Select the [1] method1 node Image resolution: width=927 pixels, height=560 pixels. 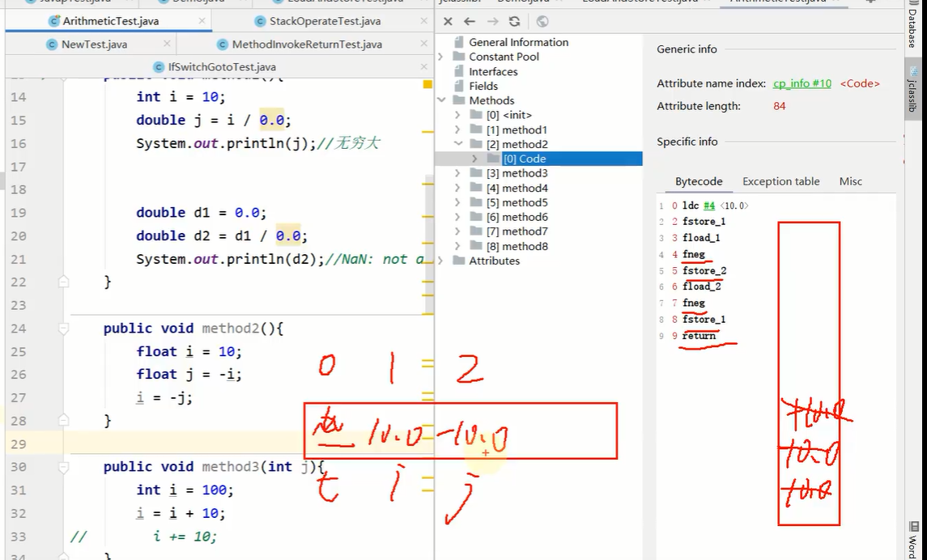[x=516, y=129]
